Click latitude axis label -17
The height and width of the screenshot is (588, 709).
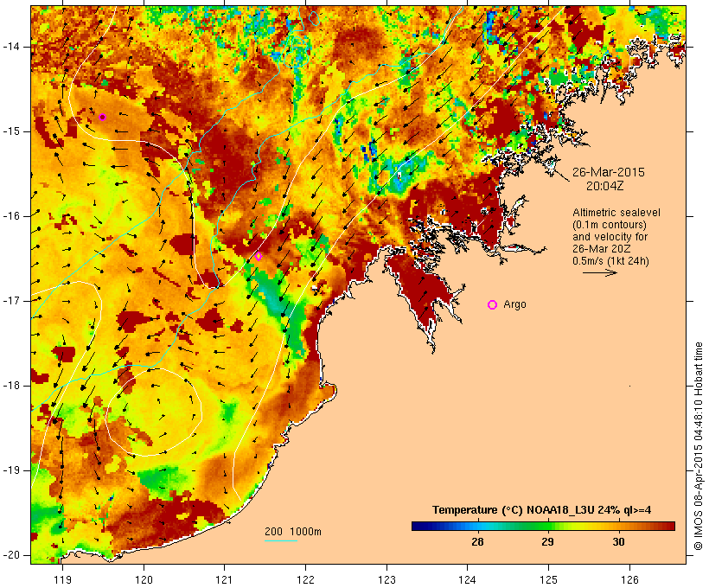point(11,301)
